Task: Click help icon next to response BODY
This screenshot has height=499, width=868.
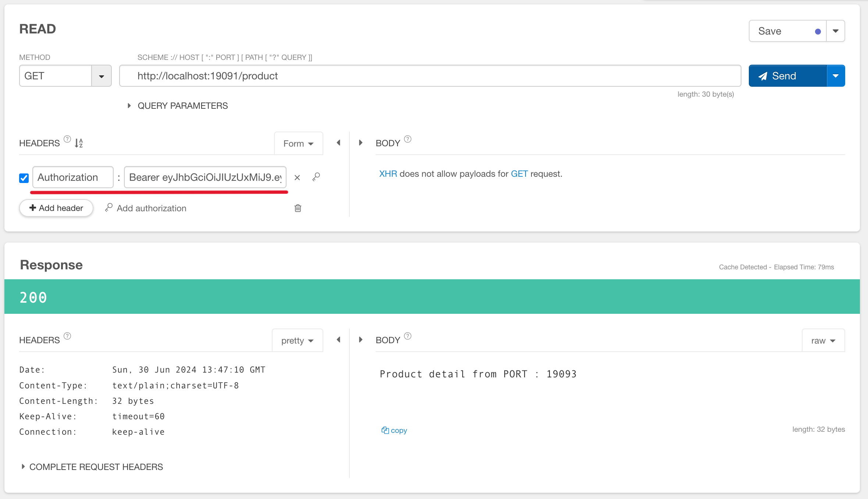Action: [x=408, y=336]
